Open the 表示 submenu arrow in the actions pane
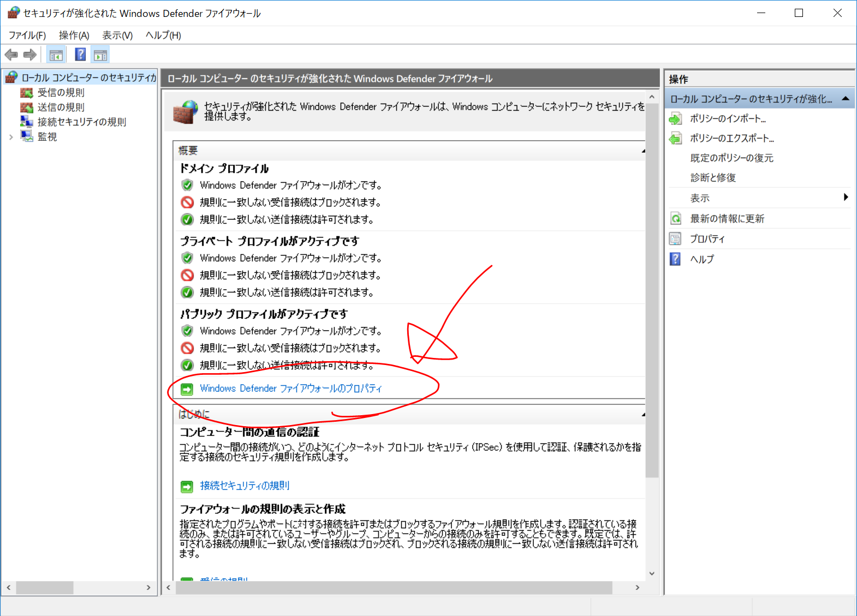Screen dimensions: 857x616 [846, 198]
